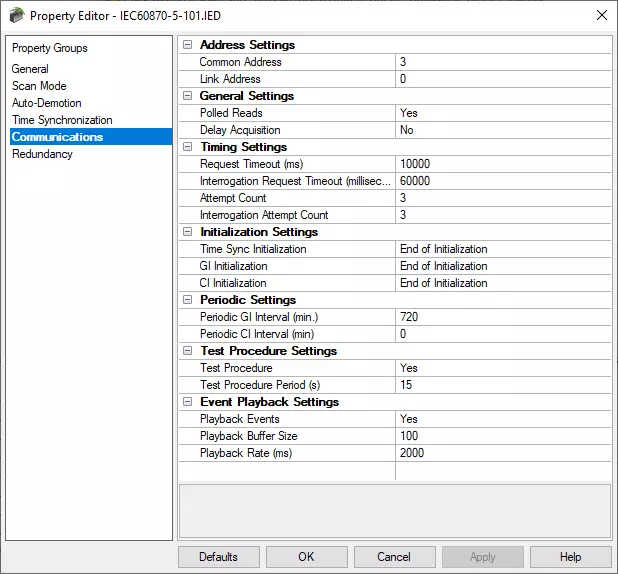The height and width of the screenshot is (574, 618).
Task: Edit the Attempt Count value
Action: (503, 198)
